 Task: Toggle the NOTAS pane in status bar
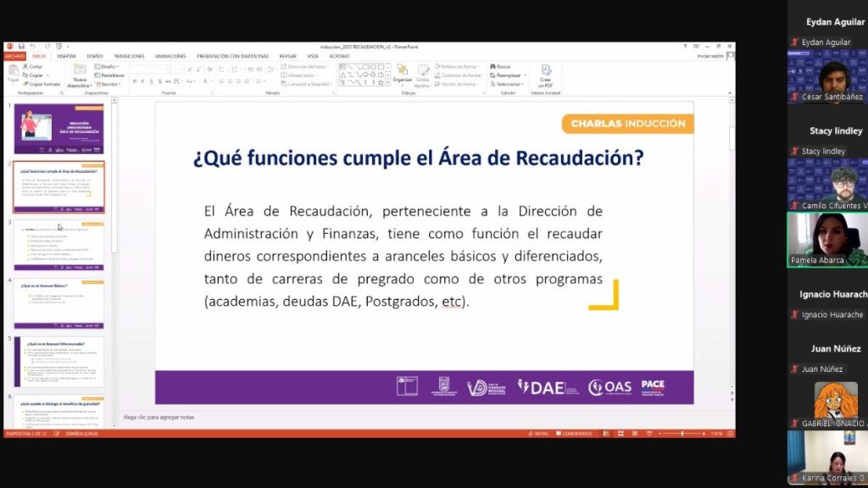(x=539, y=434)
